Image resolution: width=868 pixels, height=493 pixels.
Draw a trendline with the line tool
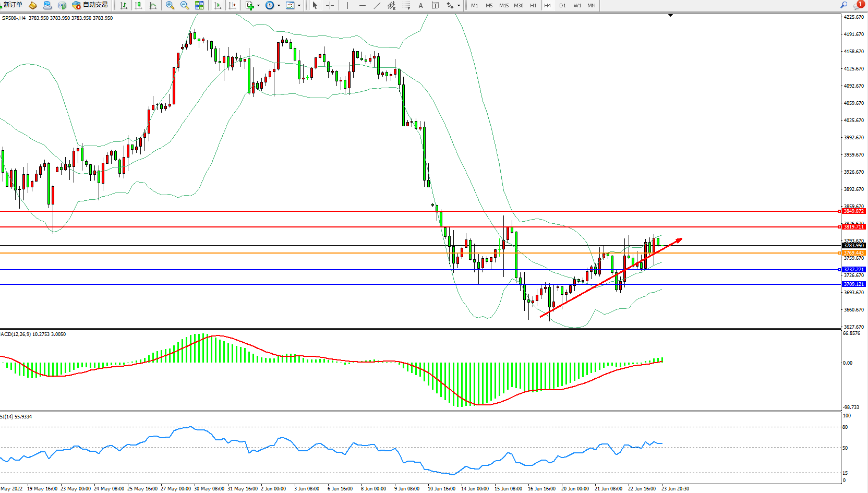(x=377, y=5)
